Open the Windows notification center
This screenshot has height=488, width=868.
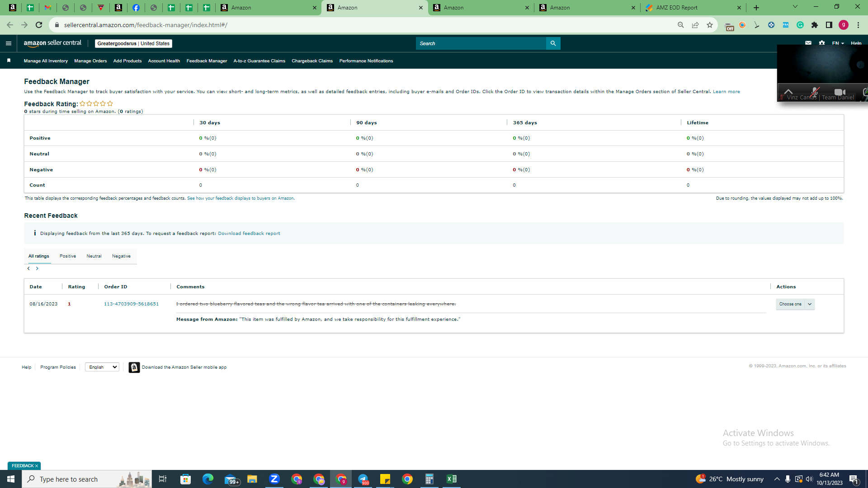click(854, 479)
